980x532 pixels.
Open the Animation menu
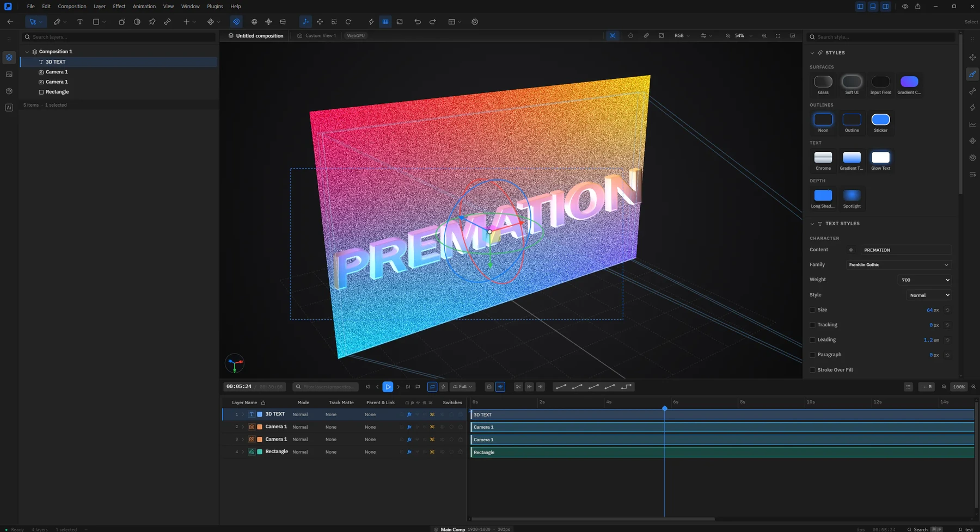144,7
